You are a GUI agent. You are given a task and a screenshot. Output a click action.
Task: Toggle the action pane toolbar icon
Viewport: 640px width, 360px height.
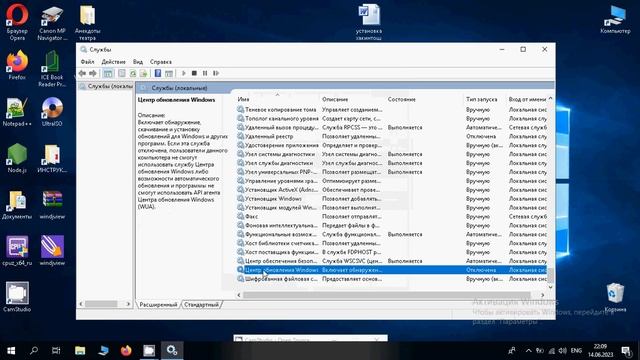coord(169,73)
